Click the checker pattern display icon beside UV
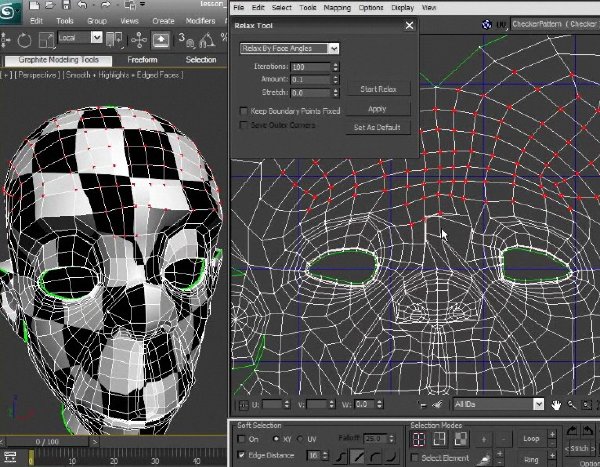 coord(487,24)
